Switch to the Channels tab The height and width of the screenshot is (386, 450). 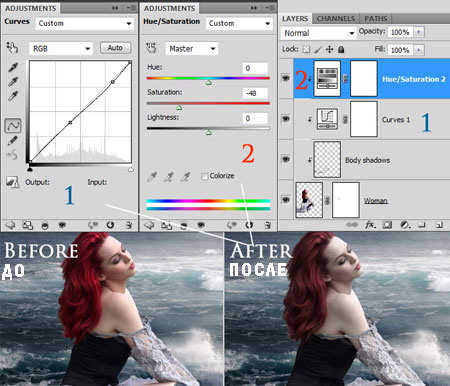336,19
